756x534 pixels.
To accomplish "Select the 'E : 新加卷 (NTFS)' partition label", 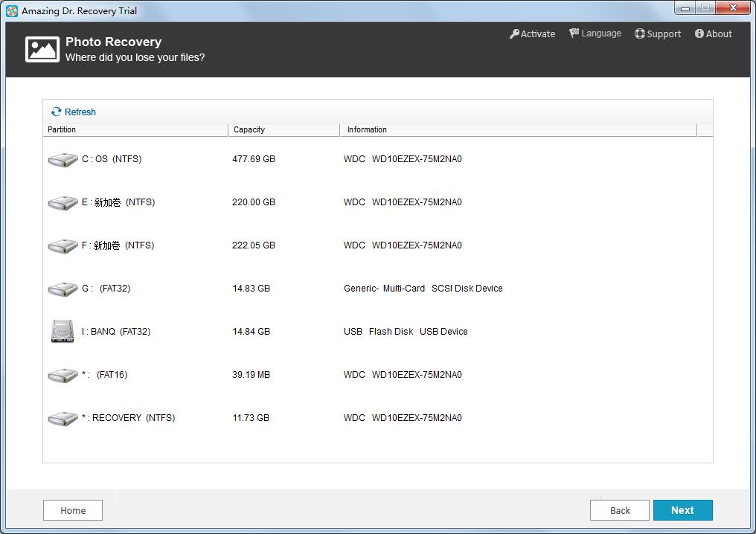I will 118,202.
